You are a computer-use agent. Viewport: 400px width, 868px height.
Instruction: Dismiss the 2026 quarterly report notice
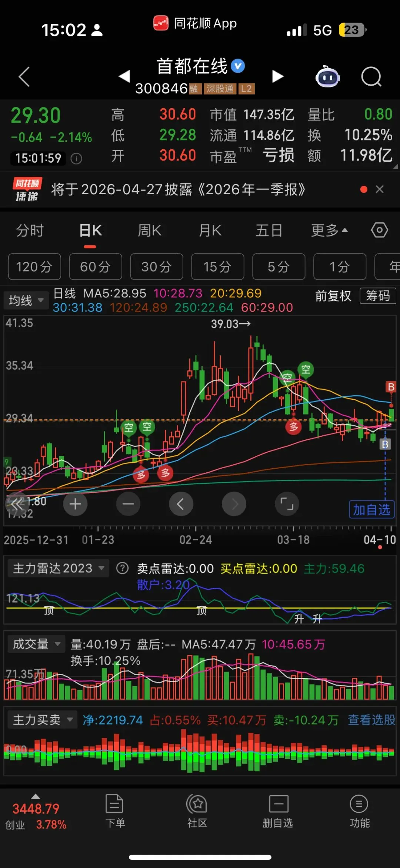(380, 189)
